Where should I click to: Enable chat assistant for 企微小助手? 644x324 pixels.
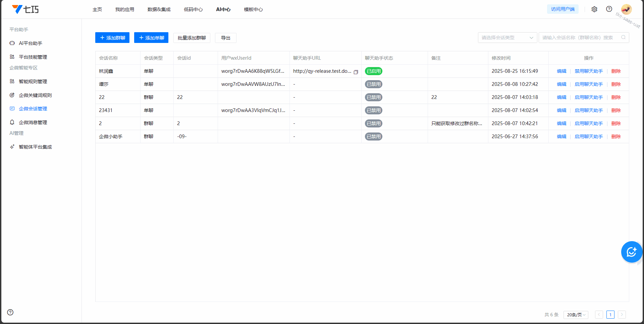[588, 137]
